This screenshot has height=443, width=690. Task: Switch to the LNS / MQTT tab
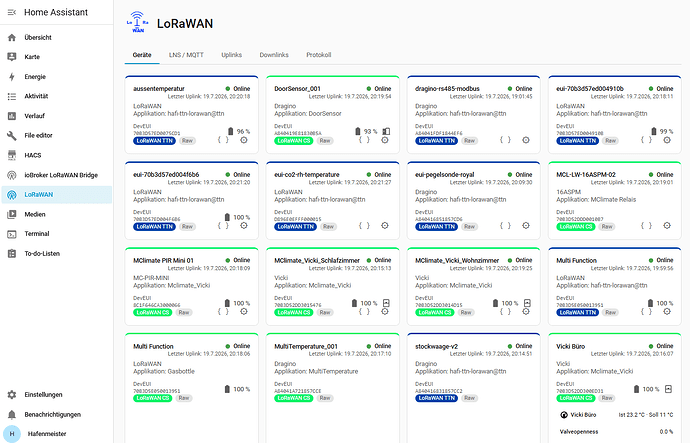(x=186, y=55)
